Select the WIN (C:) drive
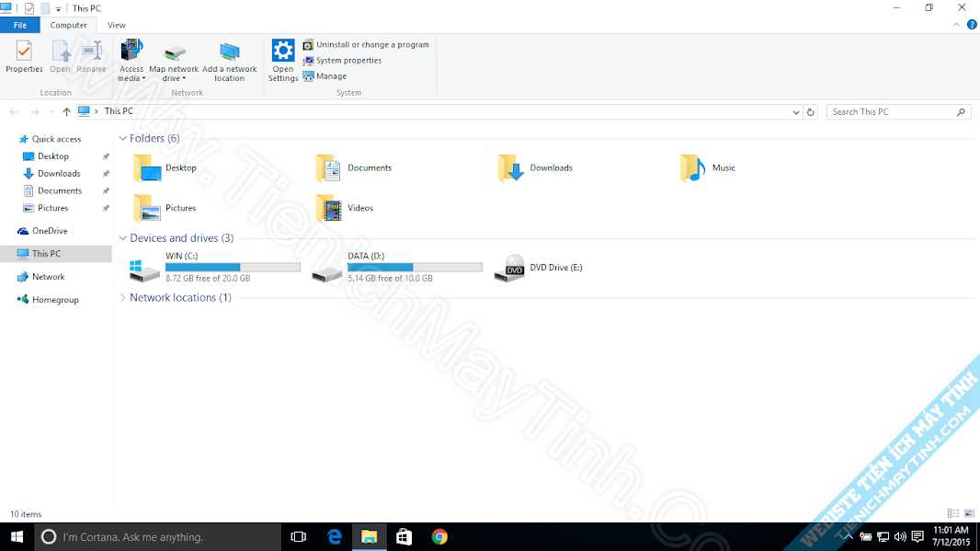This screenshot has height=551, width=980. click(x=214, y=267)
